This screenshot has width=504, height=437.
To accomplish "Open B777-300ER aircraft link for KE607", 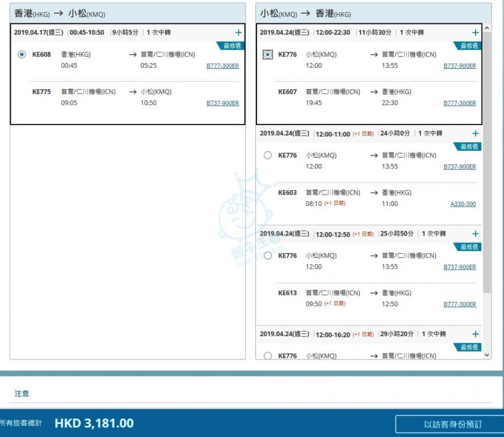I will (460, 104).
